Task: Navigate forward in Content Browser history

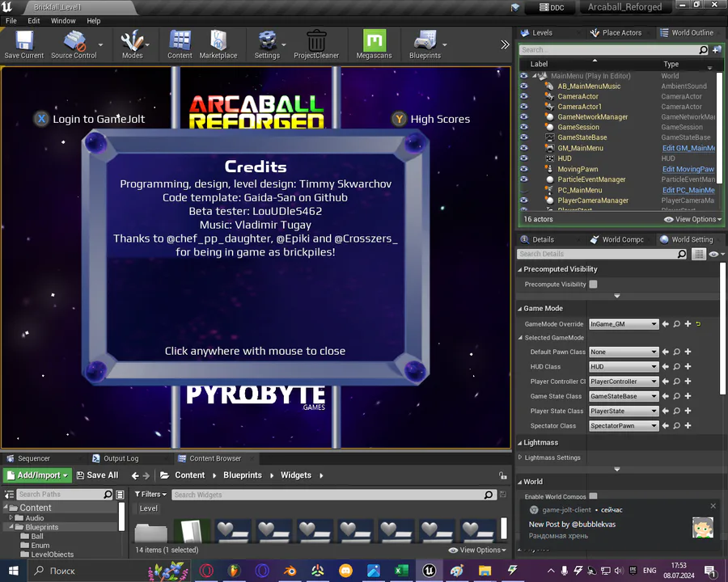Action: pos(146,475)
